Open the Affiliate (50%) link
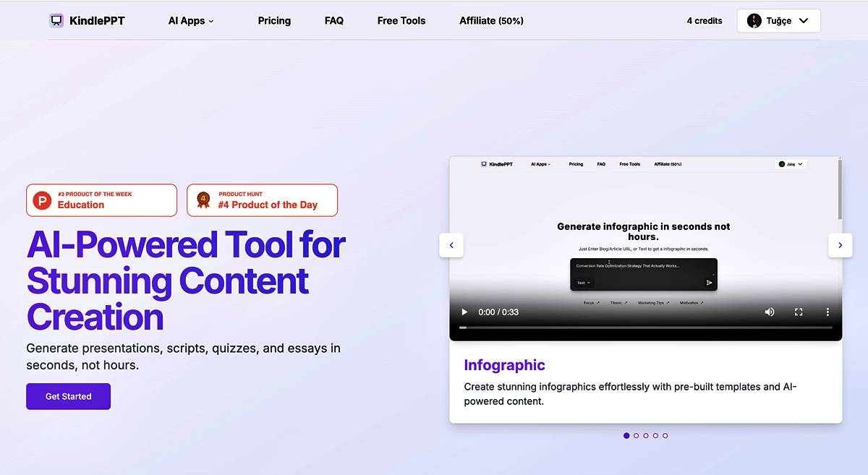Image resolution: width=868 pixels, height=475 pixels. pos(491,21)
